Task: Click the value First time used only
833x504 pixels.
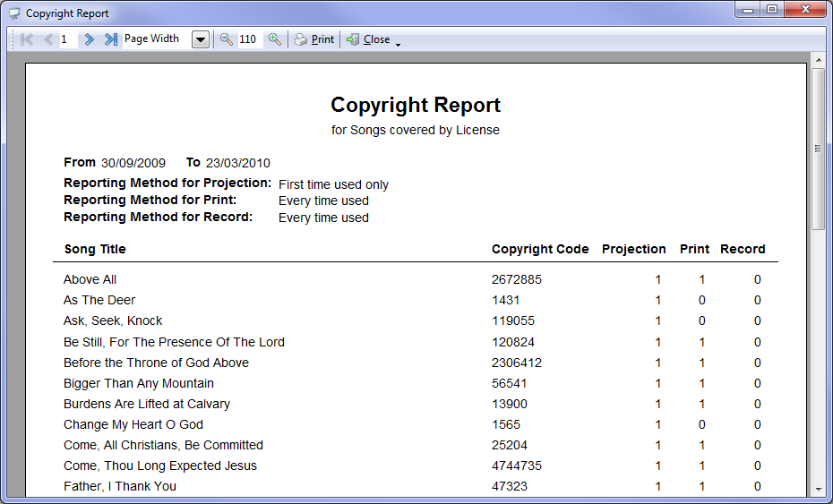Action: (333, 184)
